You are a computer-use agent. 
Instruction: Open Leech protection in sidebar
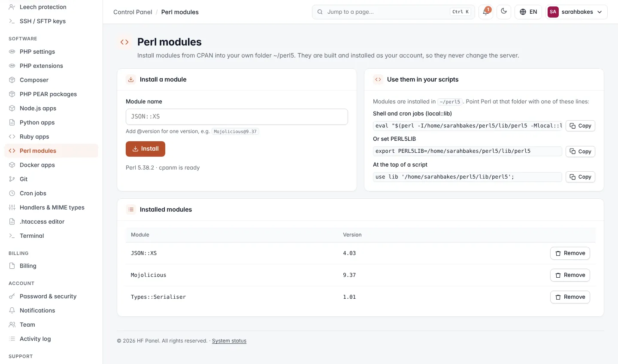click(x=51, y=7)
